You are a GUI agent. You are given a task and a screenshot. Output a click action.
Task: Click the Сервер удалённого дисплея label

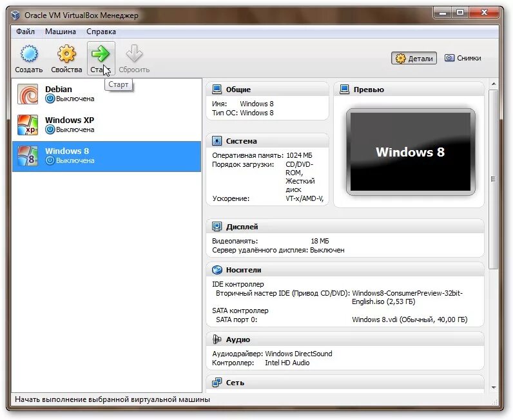coord(260,250)
